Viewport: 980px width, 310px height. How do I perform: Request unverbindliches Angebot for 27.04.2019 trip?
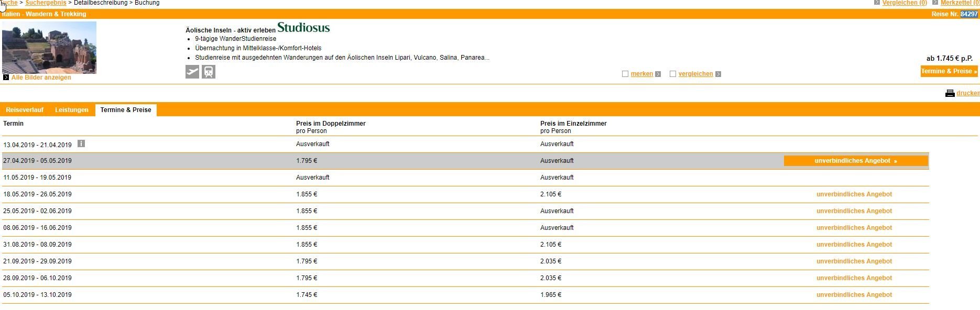click(x=855, y=161)
